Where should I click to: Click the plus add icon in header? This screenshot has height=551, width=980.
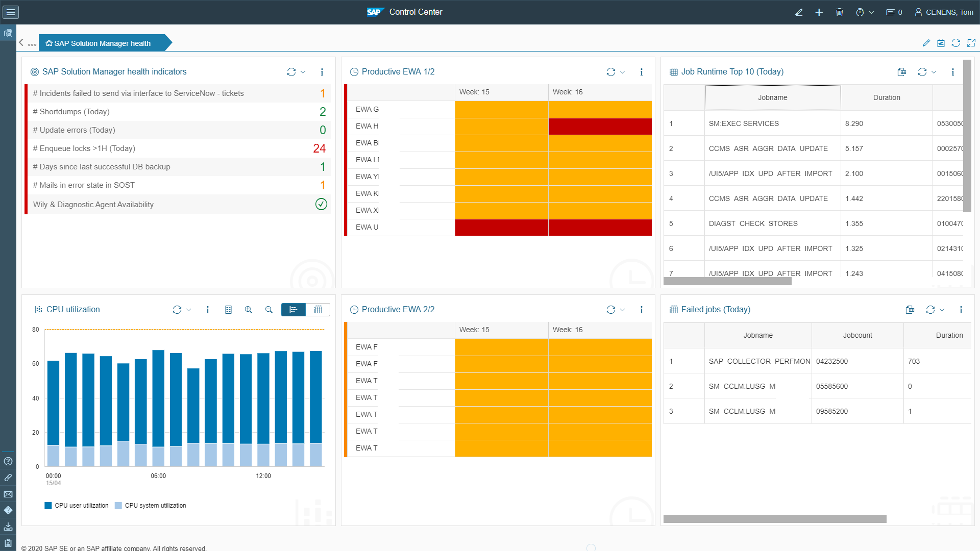click(819, 12)
